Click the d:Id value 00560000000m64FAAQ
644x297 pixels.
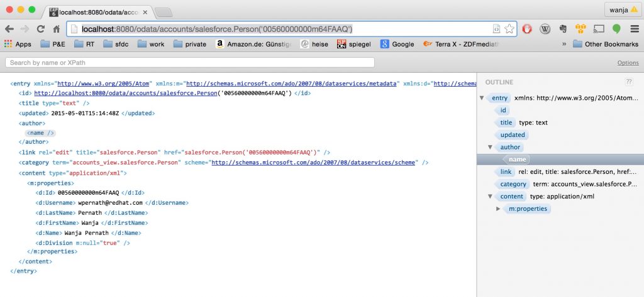coord(88,193)
